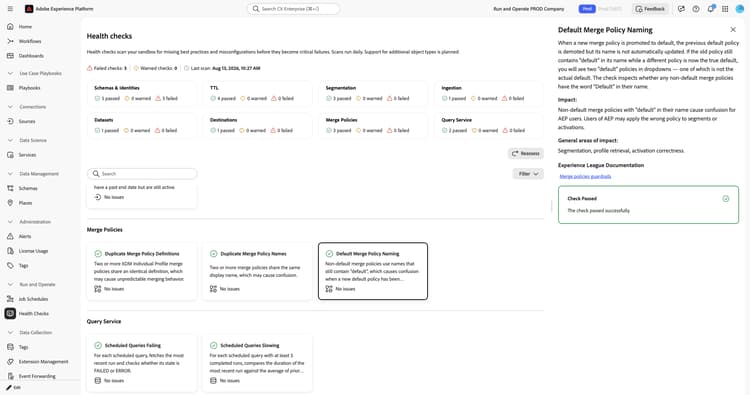Viewport: 750px width, 395px height.
Task: Click the Adobe Experience Platform logo
Action: click(29, 9)
